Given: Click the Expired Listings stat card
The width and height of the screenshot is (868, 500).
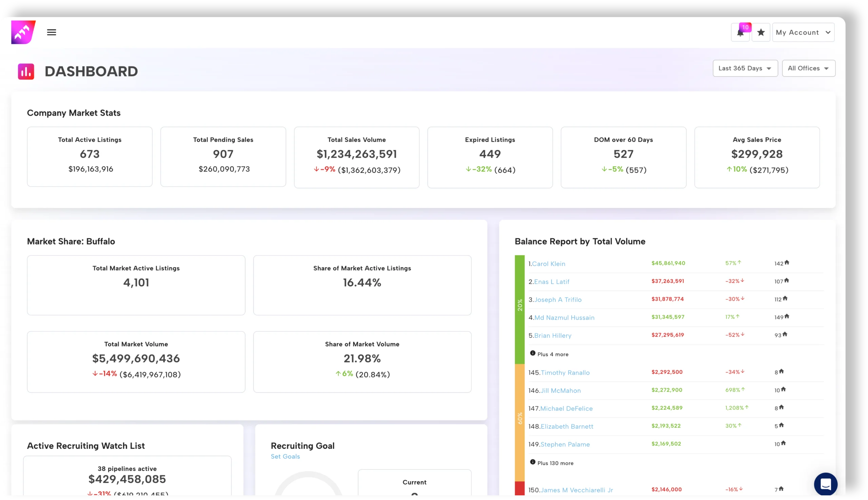Looking at the screenshot, I should [490, 157].
